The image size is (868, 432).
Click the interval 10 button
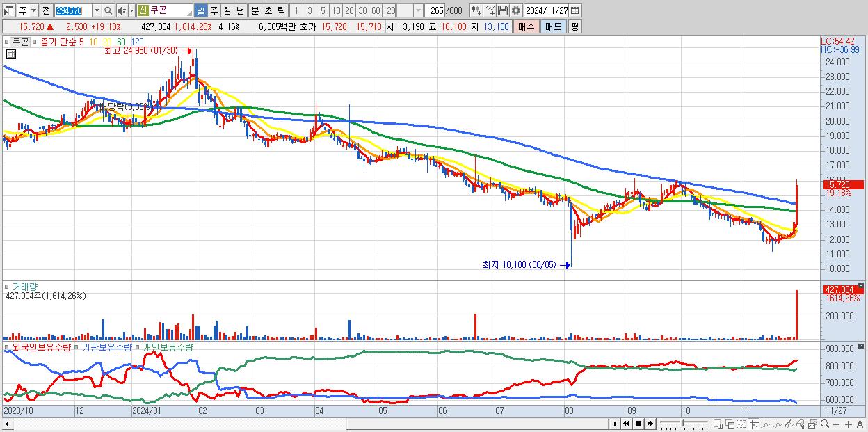click(x=336, y=10)
